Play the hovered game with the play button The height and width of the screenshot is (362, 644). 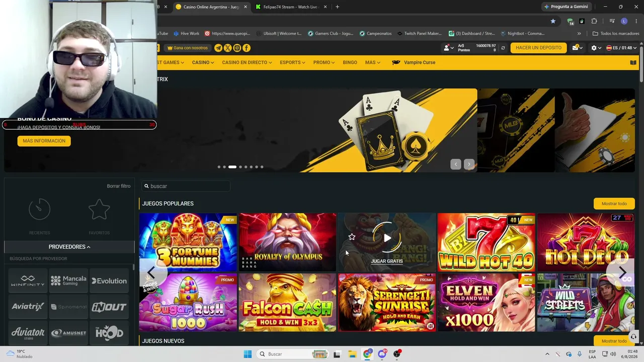pos(387,238)
